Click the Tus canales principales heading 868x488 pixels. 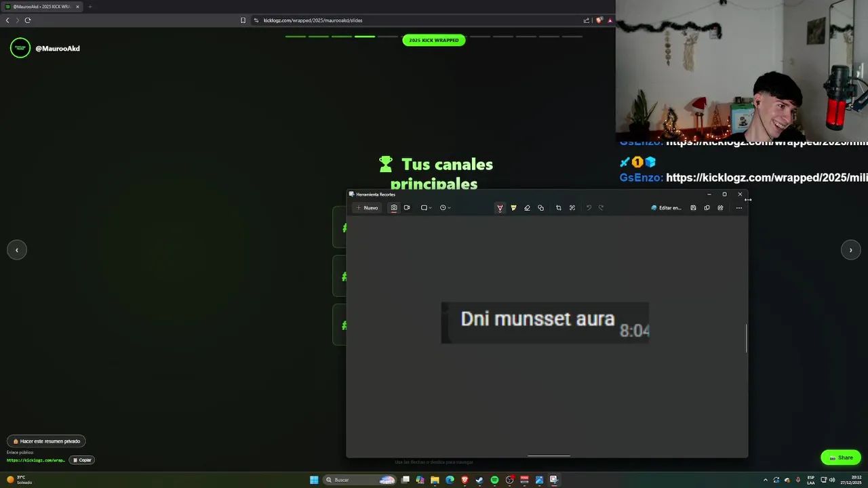coord(436,174)
